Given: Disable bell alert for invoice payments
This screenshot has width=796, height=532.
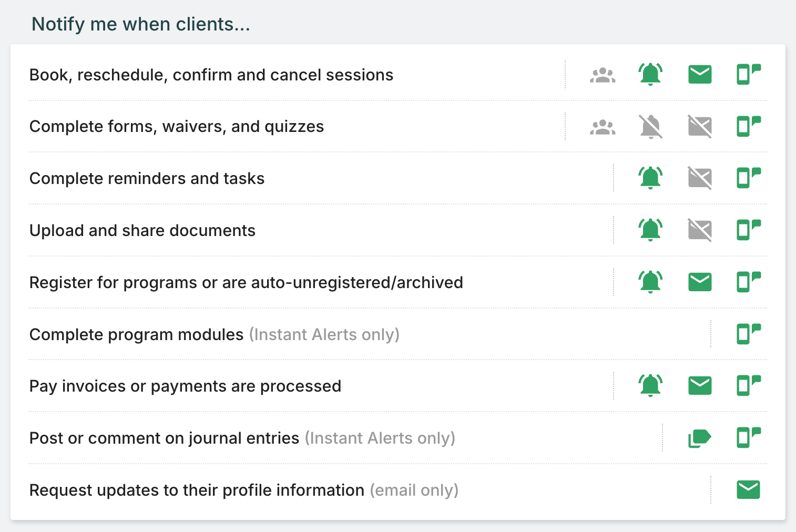Looking at the screenshot, I should [x=650, y=386].
